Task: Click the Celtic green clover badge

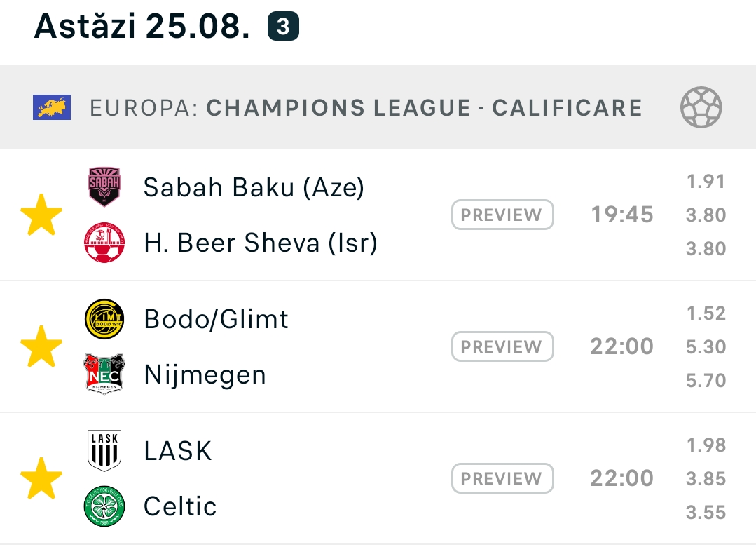Action: point(104,506)
